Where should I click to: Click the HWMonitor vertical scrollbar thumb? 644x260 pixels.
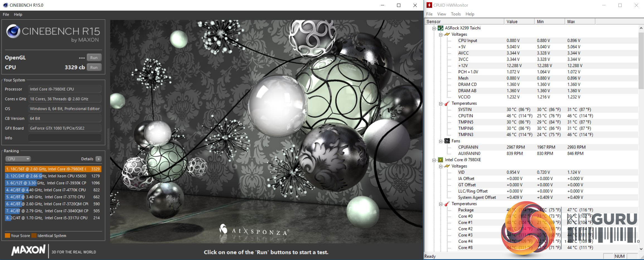click(641, 61)
